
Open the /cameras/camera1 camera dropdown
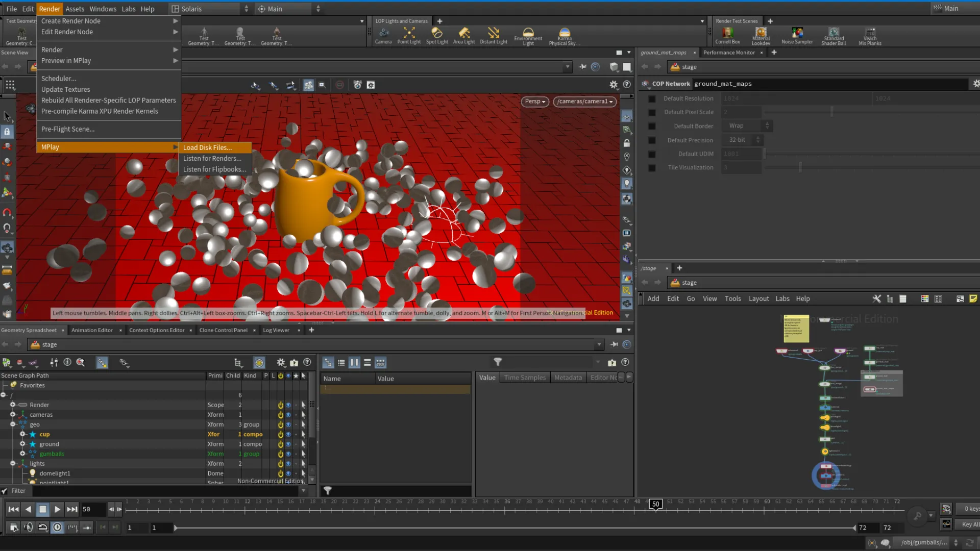[x=584, y=102]
